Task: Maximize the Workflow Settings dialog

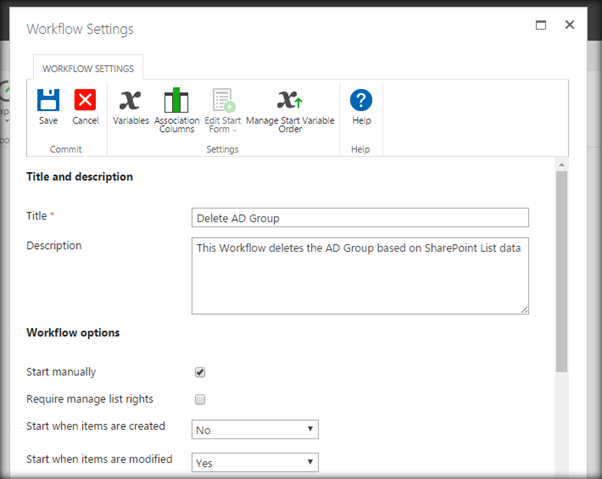Action: click(x=541, y=25)
